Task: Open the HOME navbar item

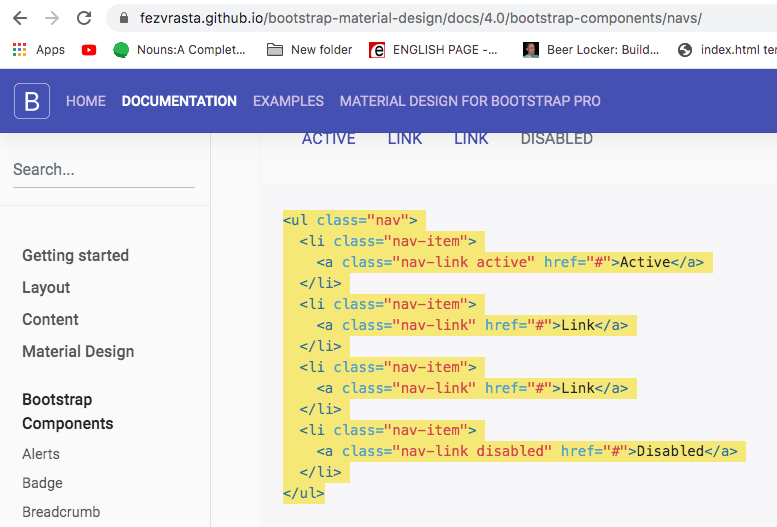Action: [86, 101]
